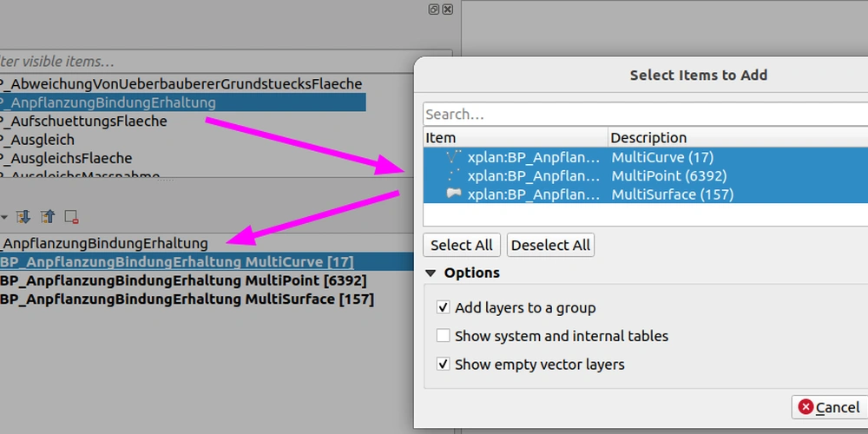Click the Select All button

coord(462,246)
